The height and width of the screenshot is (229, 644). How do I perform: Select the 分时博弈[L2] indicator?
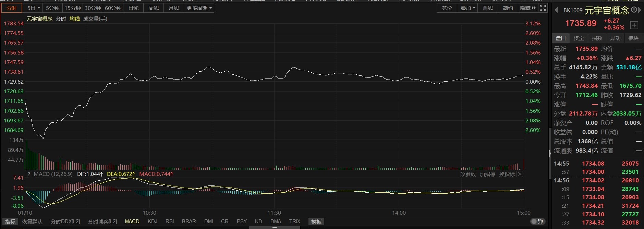[102, 221]
